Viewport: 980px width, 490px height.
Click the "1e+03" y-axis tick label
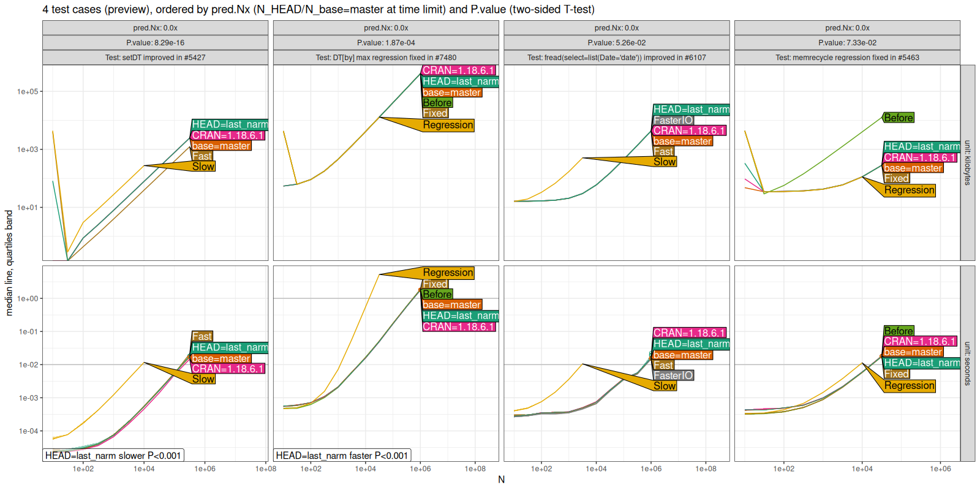[x=28, y=149]
